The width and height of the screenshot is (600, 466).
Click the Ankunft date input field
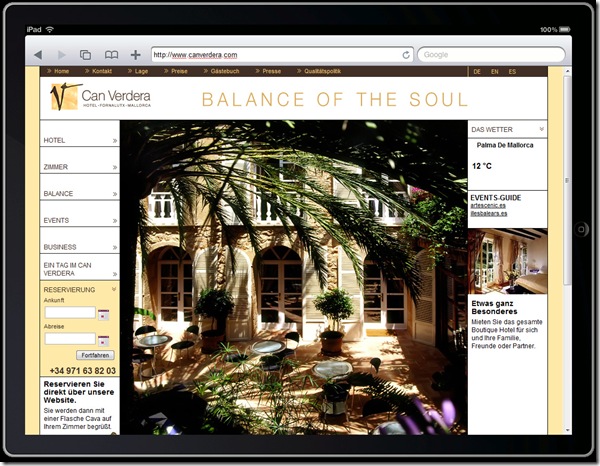69,313
